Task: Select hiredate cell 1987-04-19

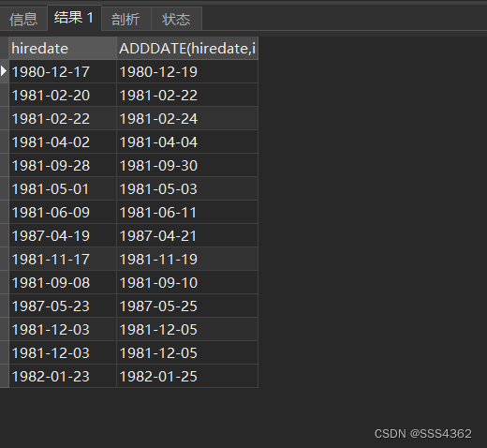Action: click(63, 235)
